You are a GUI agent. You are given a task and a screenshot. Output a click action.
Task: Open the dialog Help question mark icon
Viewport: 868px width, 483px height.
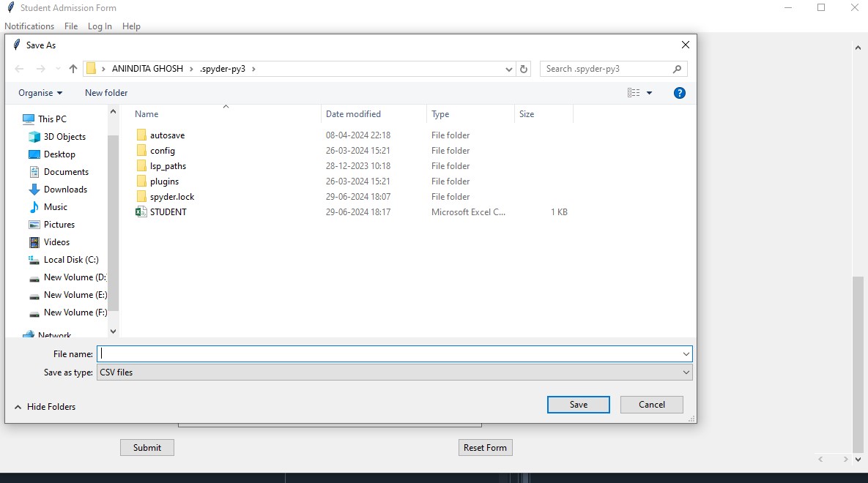(x=679, y=93)
